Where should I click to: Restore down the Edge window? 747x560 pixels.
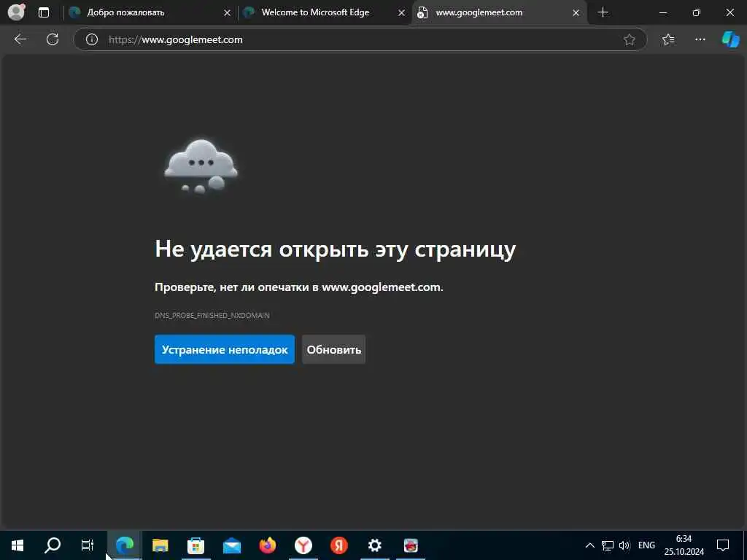pos(696,12)
